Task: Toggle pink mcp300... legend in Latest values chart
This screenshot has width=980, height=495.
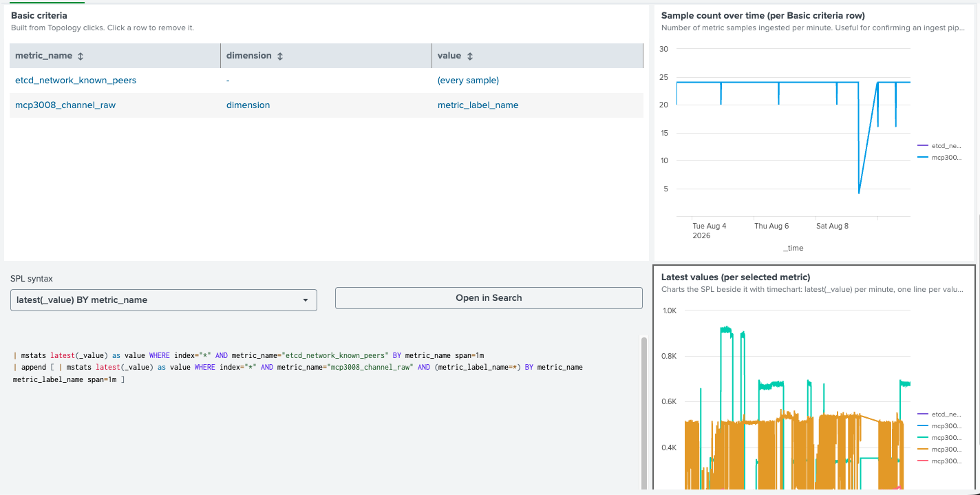Action: pyautogui.click(x=939, y=461)
